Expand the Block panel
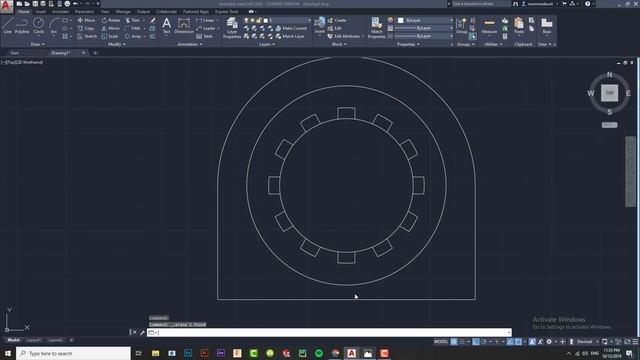The image size is (640, 360). tap(339, 44)
